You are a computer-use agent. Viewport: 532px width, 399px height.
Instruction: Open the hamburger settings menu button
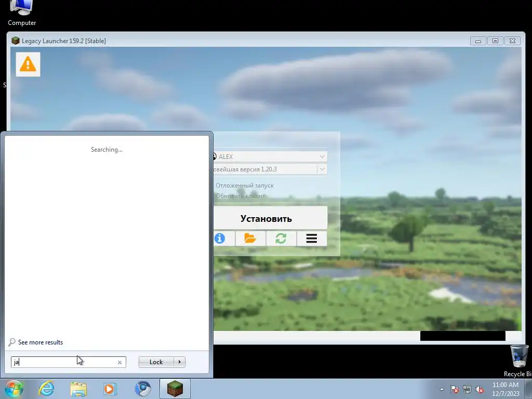click(x=312, y=238)
